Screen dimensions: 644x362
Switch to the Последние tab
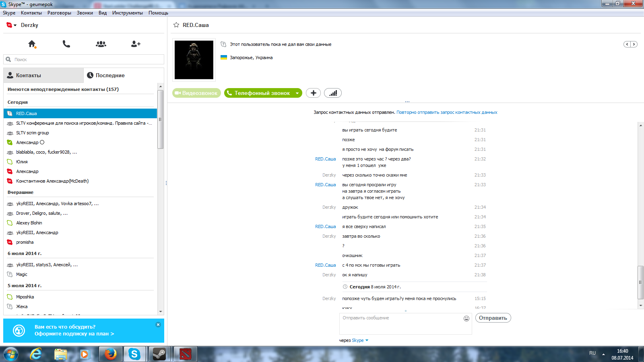(124, 75)
